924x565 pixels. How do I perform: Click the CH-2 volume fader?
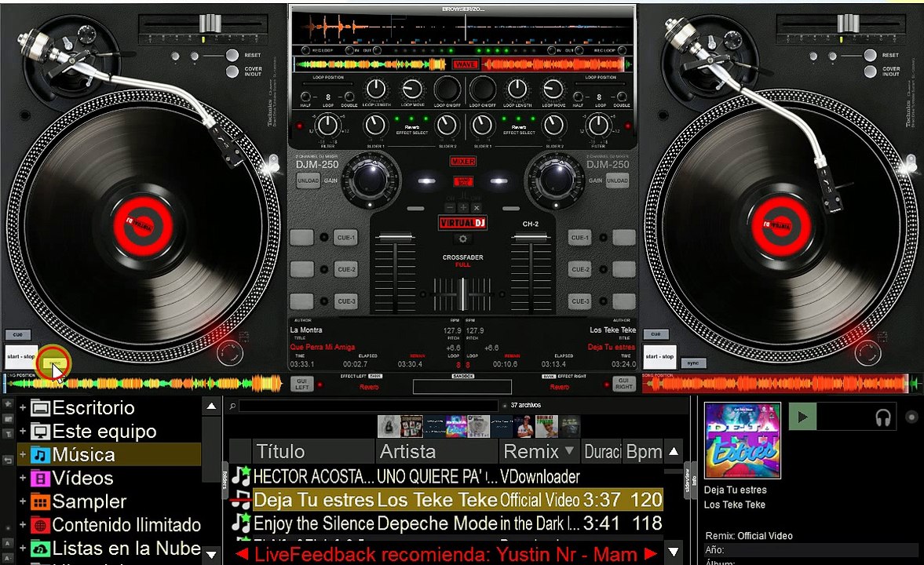tap(531, 238)
